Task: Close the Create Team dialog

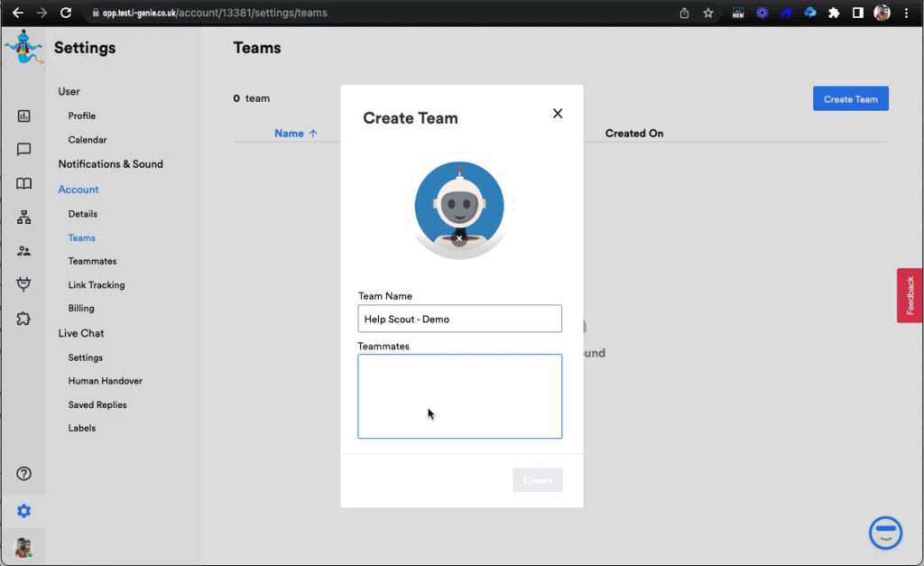Action: coord(558,114)
